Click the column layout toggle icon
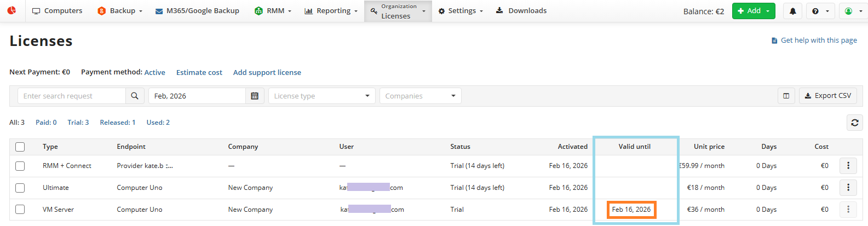 pyautogui.click(x=786, y=96)
